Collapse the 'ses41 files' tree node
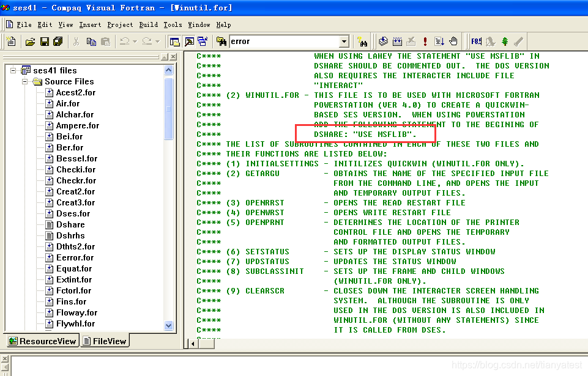 tap(13, 70)
